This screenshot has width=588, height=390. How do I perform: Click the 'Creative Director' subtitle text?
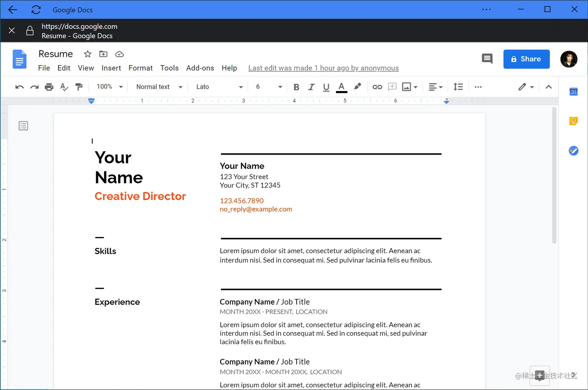tap(140, 196)
